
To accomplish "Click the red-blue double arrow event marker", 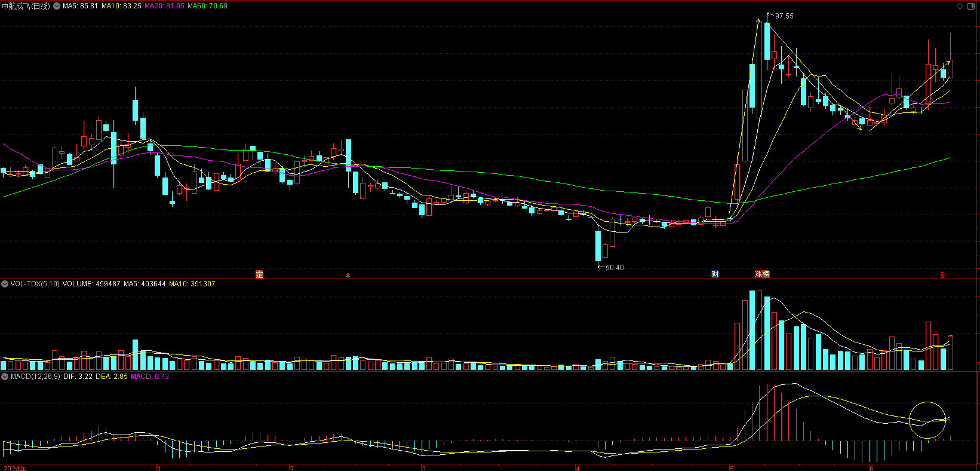I will [348, 275].
